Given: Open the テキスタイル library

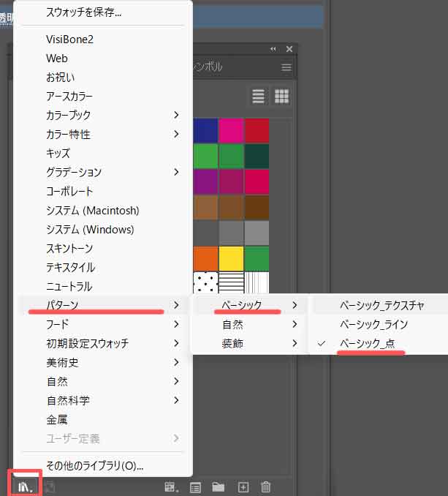Looking at the screenshot, I should pos(103,267).
